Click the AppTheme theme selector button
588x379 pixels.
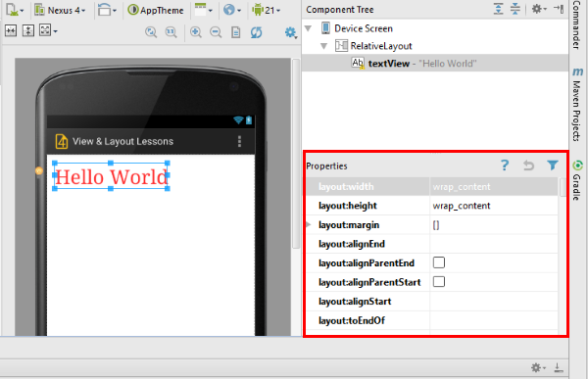tap(156, 10)
